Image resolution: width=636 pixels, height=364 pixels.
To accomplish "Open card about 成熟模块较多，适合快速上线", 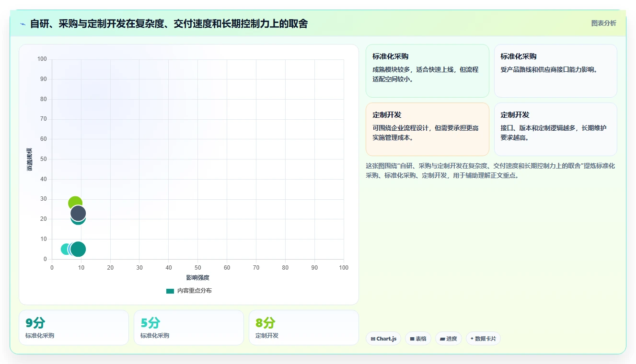I will tap(428, 71).
